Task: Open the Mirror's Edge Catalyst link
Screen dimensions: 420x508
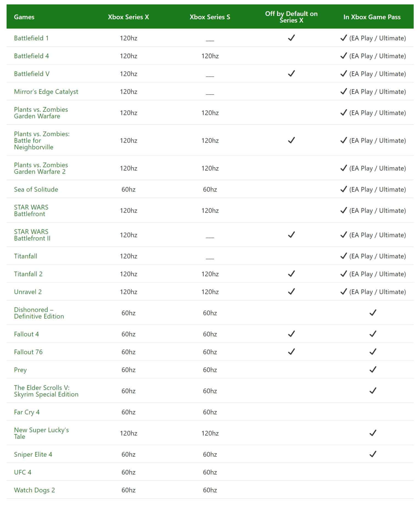Action: coord(46,92)
